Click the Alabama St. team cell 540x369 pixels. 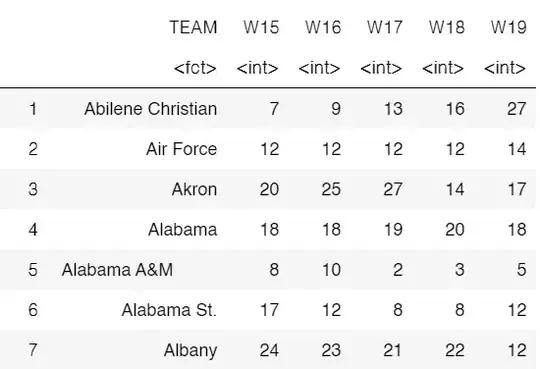pyautogui.click(x=169, y=310)
